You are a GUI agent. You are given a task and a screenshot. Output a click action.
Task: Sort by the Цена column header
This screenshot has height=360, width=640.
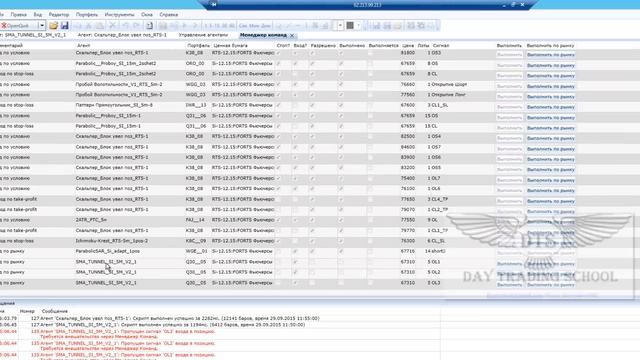pos(408,46)
